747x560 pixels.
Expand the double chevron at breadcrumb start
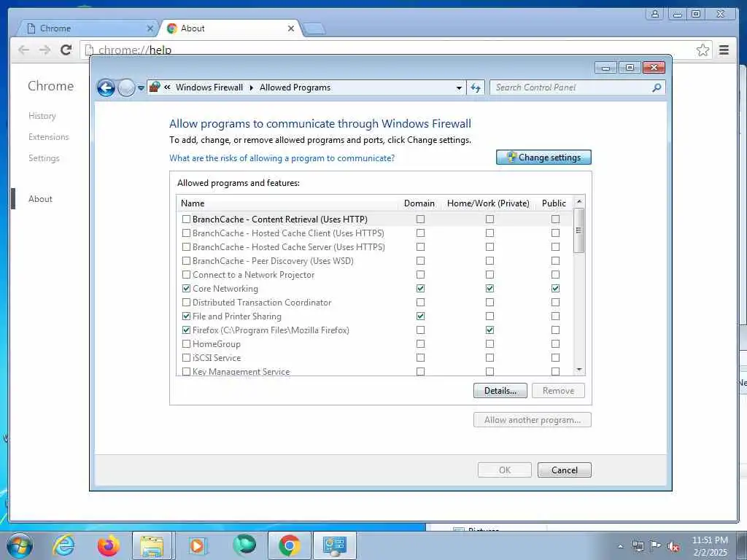tap(167, 87)
